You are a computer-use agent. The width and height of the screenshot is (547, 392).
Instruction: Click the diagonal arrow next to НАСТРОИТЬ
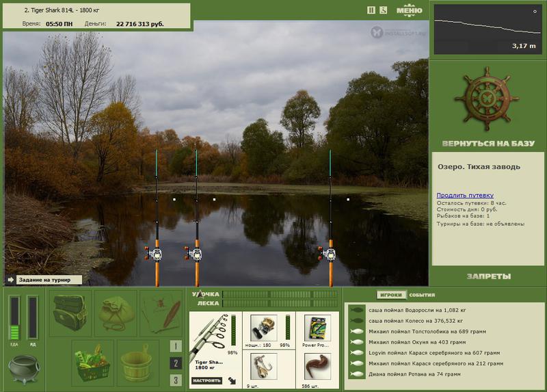coord(232,380)
